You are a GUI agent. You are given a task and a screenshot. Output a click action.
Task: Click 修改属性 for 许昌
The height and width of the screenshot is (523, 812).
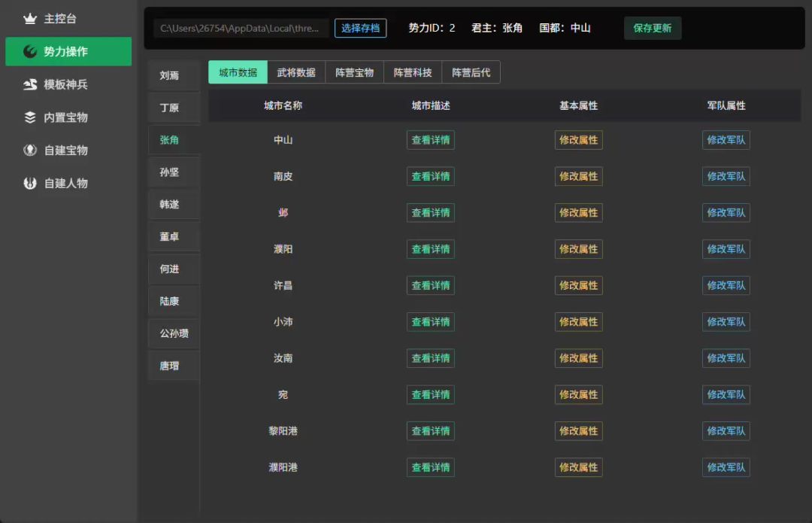point(578,286)
